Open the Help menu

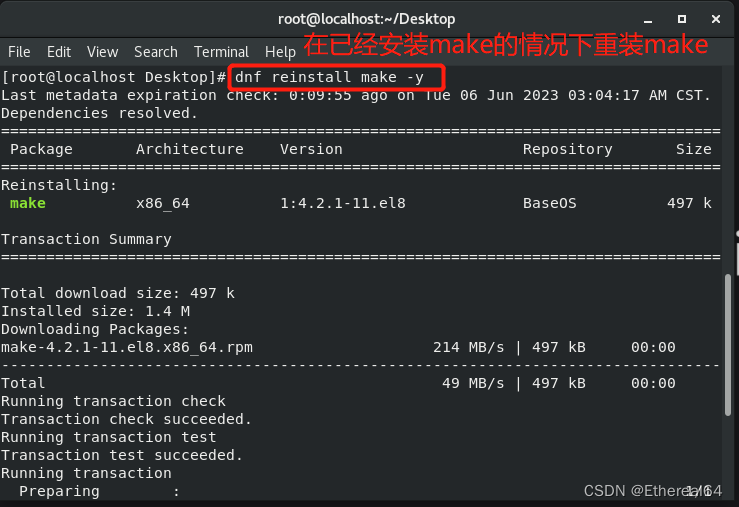pos(280,52)
